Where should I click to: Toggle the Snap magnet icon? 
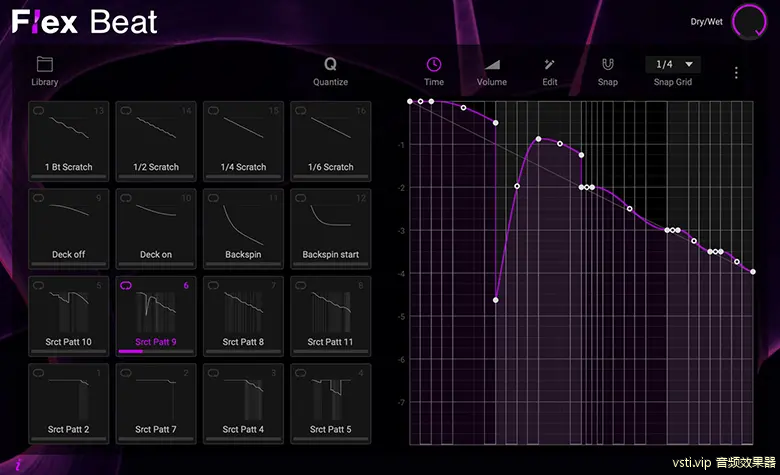[x=607, y=64]
